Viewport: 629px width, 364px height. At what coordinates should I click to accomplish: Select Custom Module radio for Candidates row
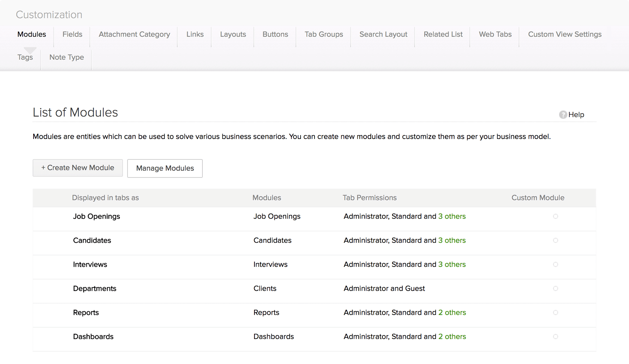tap(555, 240)
